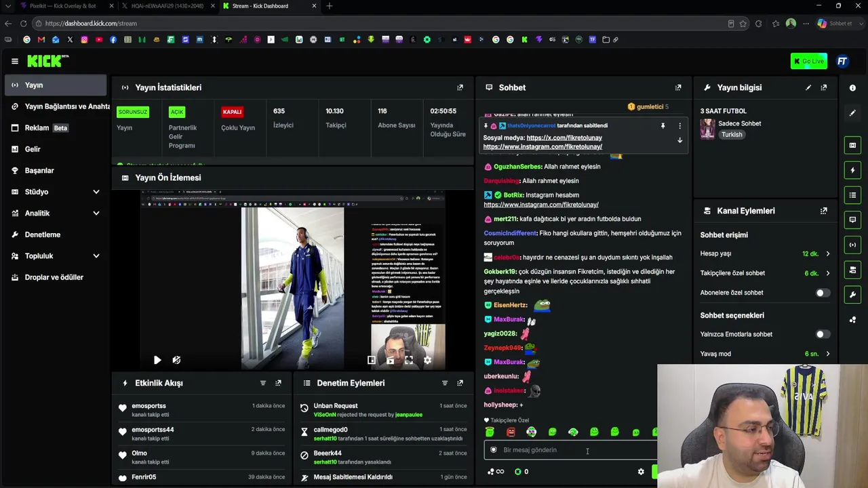Open pinned message three-dot options
The height and width of the screenshot is (488, 868).
679,126
